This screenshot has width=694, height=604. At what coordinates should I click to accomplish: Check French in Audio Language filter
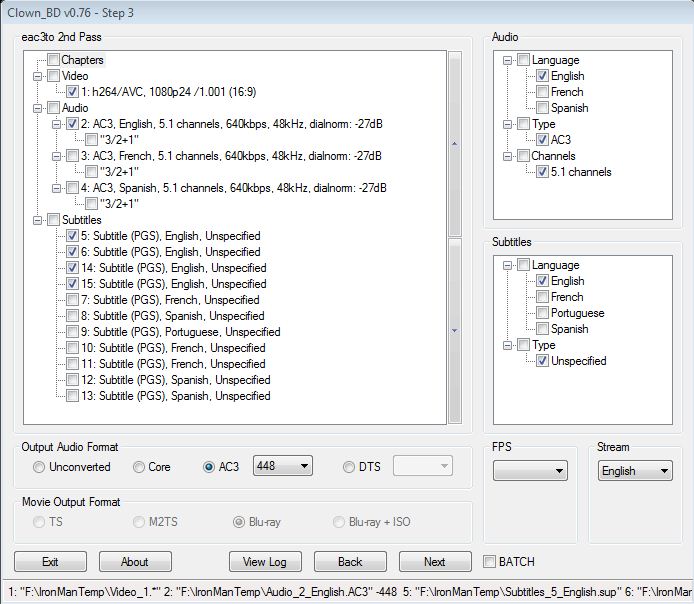pyautogui.click(x=542, y=92)
